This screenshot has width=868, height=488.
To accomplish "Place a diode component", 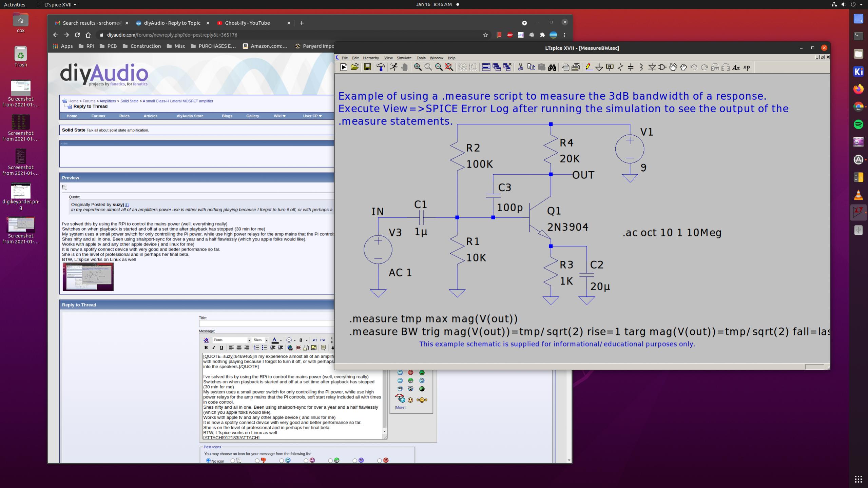I will click(652, 67).
